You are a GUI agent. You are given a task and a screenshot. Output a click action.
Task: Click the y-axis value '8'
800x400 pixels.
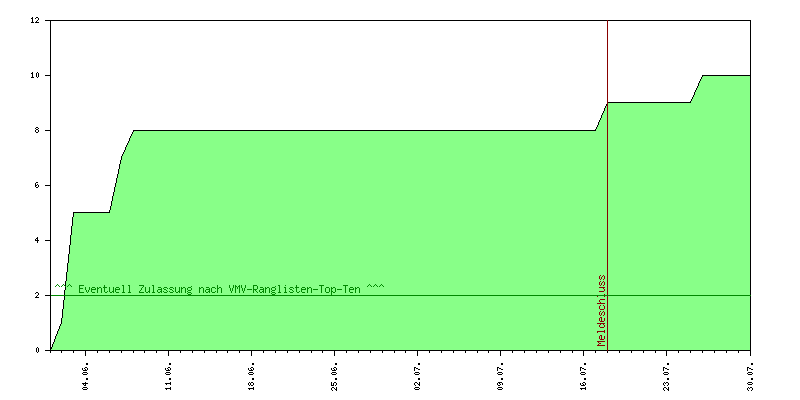[37, 131]
